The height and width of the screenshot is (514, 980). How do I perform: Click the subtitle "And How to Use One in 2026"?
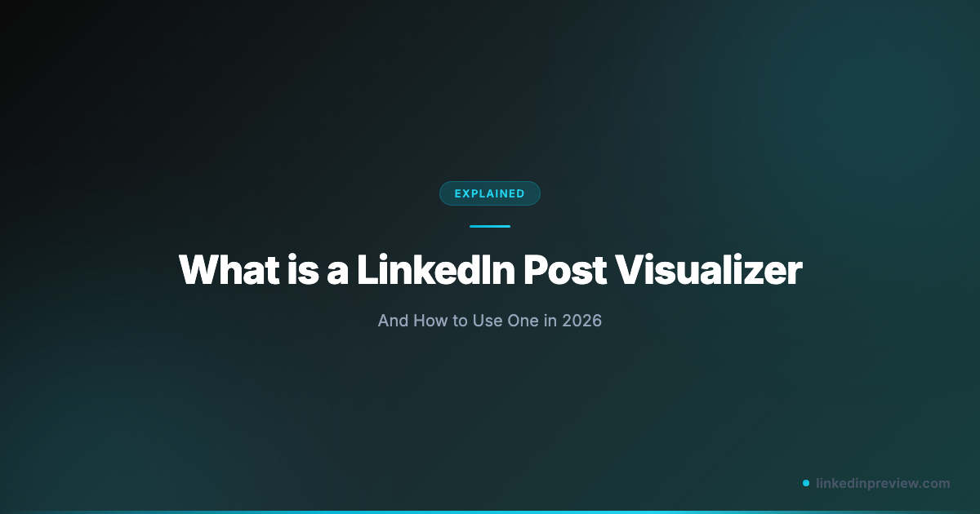coord(490,321)
